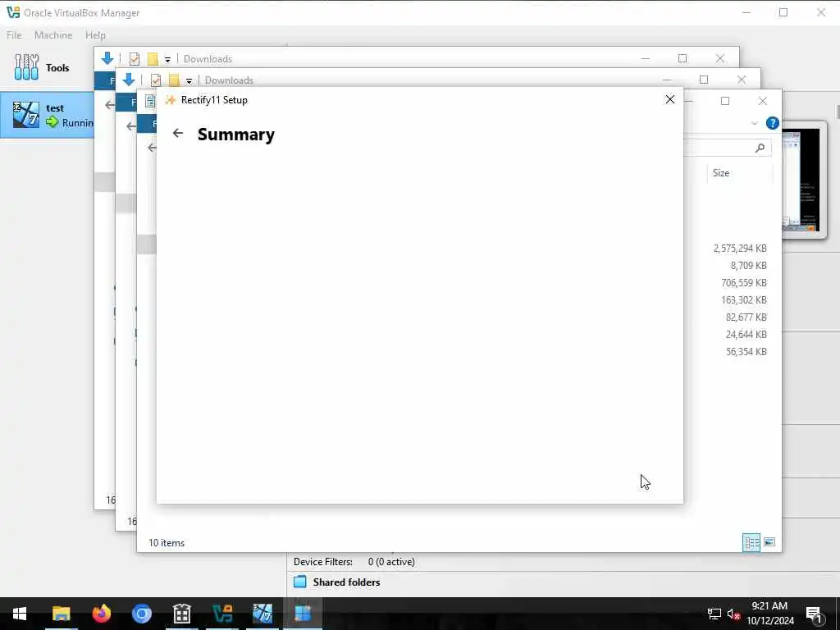Open the clock showing 9:21 AM
The width and height of the screenshot is (840, 630).
[x=769, y=614]
